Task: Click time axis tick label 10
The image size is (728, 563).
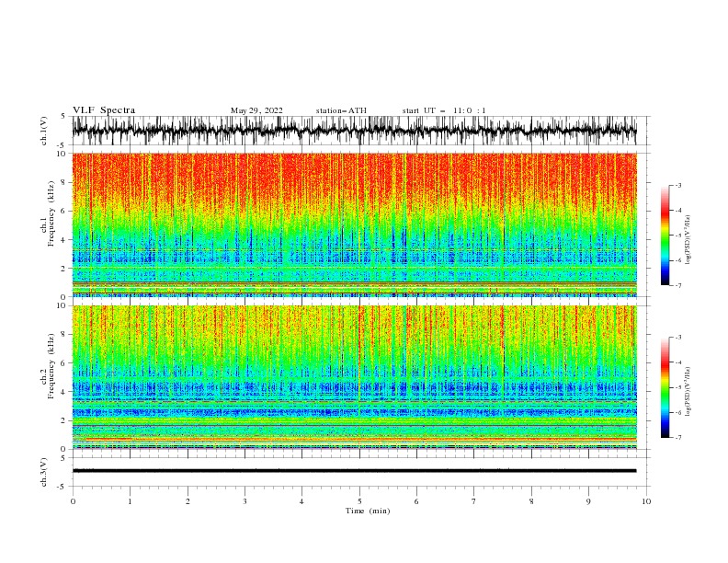Action: (646, 501)
